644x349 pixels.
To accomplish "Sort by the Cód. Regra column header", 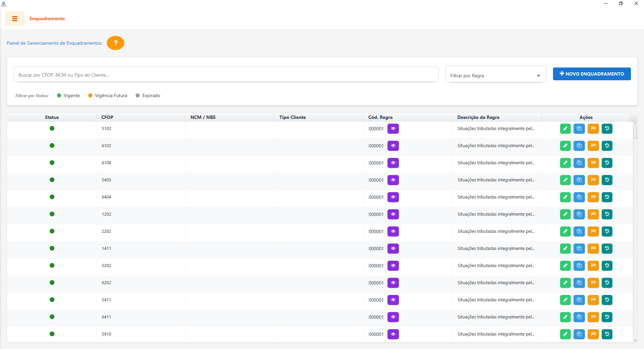I will (408, 117).
